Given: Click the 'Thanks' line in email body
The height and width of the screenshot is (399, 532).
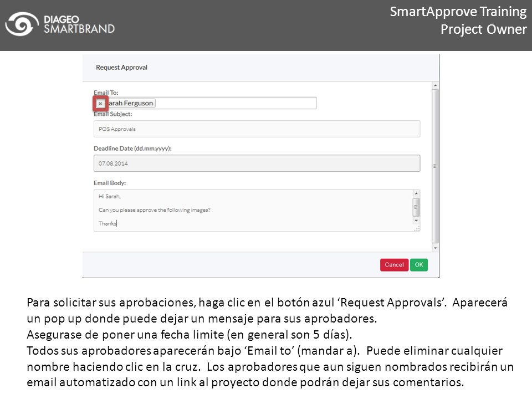Looking at the screenshot, I should (x=108, y=223).
